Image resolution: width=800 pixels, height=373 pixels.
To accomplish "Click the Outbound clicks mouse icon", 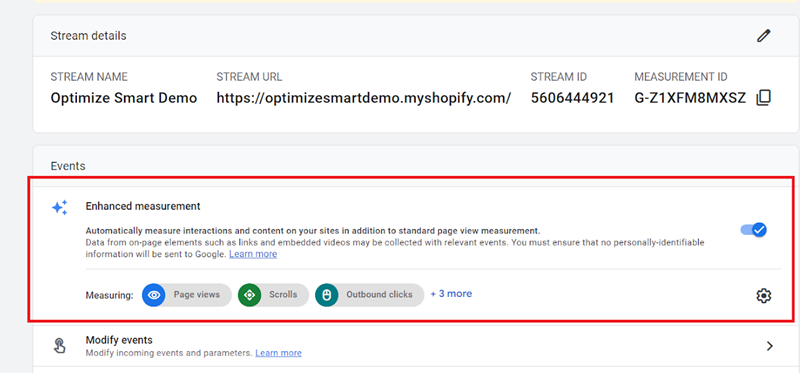I will click(x=327, y=295).
